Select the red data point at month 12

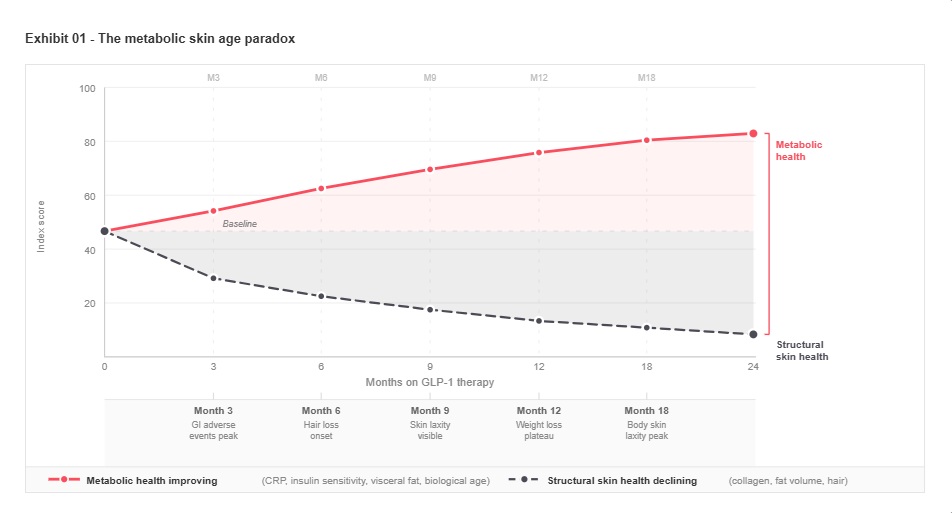click(x=538, y=152)
